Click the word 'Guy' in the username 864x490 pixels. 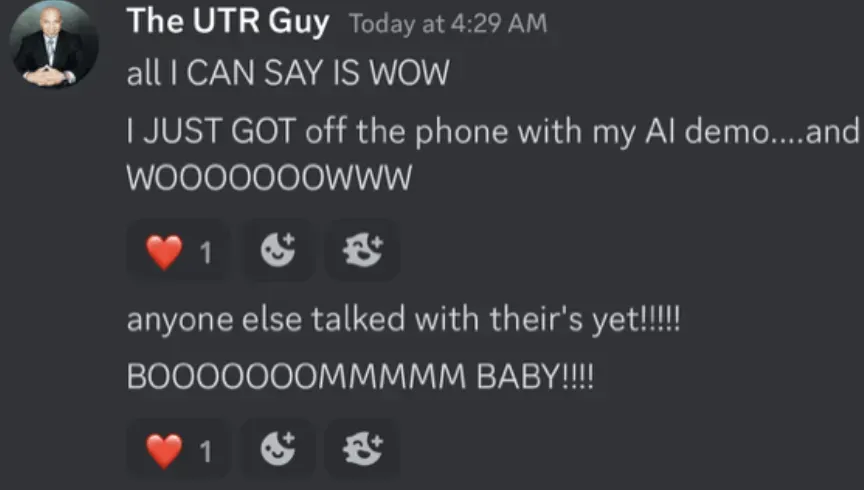click(x=299, y=23)
